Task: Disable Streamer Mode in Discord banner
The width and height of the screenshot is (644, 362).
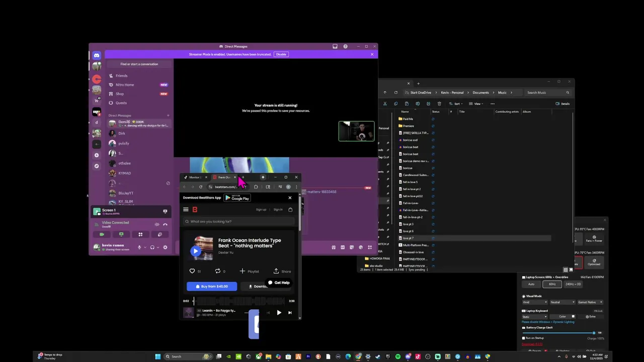Action: [x=281, y=54]
